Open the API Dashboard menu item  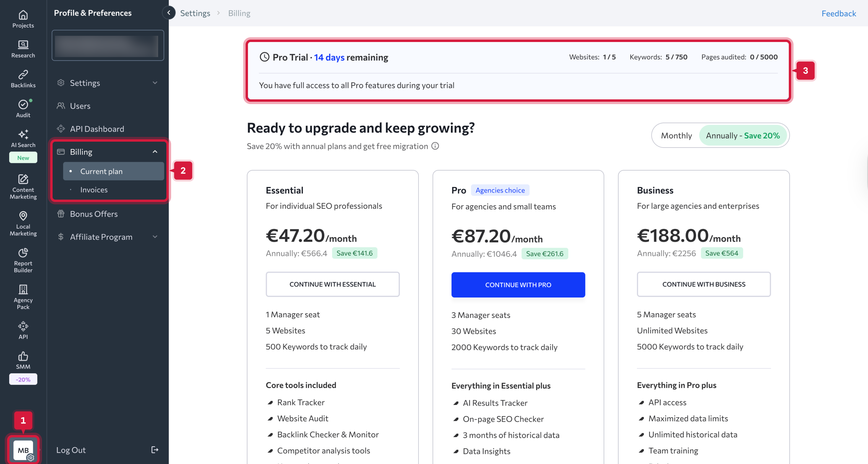(x=97, y=129)
